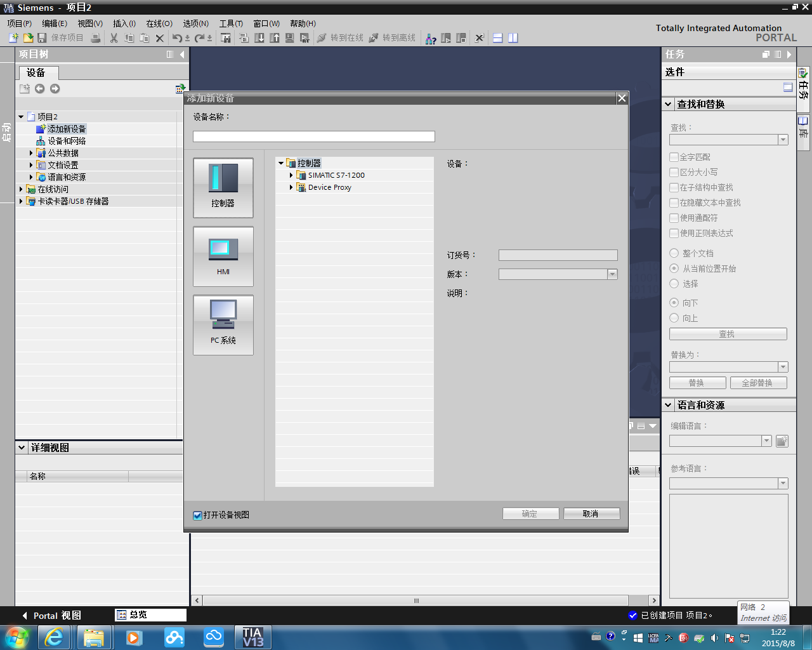Click the 取消 cancel button

pos(591,514)
